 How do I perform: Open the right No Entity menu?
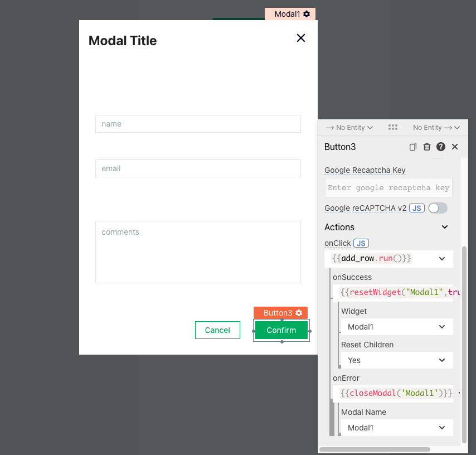click(436, 128)
